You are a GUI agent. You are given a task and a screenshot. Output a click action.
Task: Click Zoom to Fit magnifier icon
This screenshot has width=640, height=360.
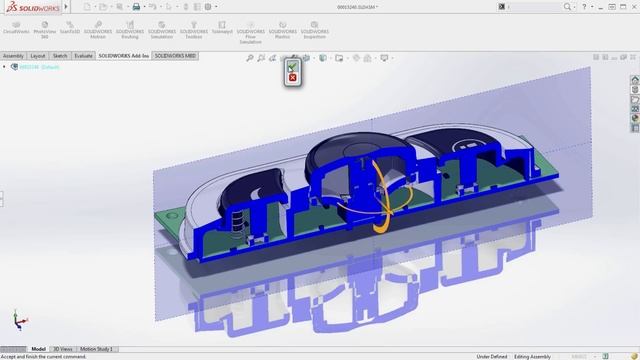[250, 58]
